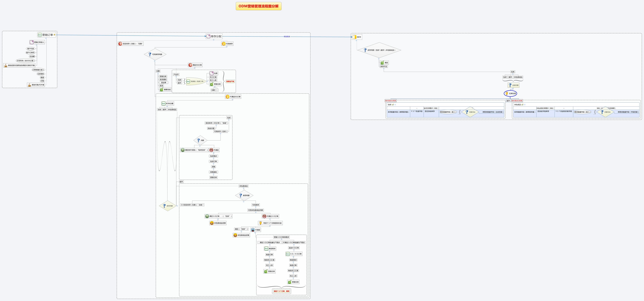Click green checkmark icon on 满足 node

pos(382,63)
